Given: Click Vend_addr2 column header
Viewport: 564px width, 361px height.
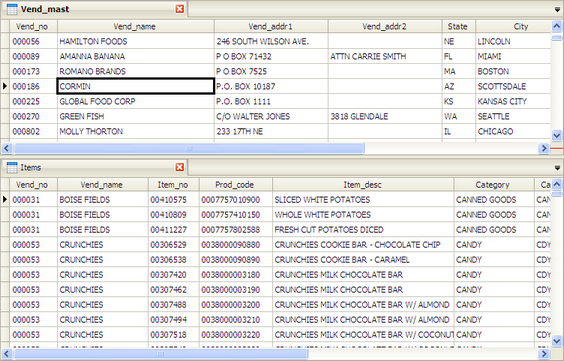Looking at the screenshot, I should click(x=385, y=27).
